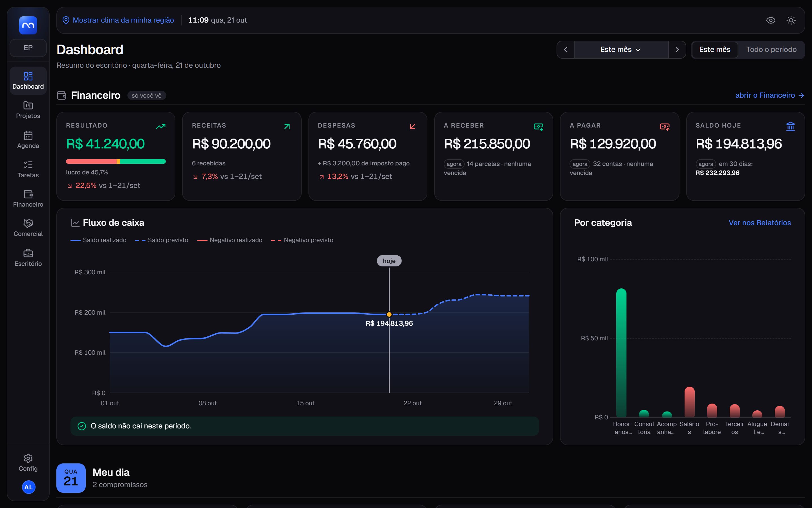Open Comercial handshake in the sidebar
Image resolution: width=812 pixels, height=508 pixels.
[x=28, y=228]
